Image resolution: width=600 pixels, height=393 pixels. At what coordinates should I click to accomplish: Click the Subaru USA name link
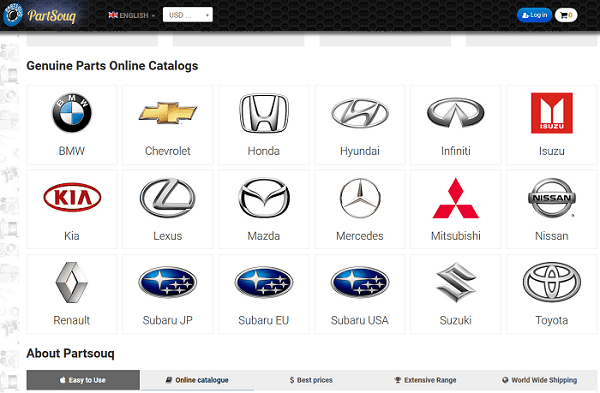tap(360, 320)
